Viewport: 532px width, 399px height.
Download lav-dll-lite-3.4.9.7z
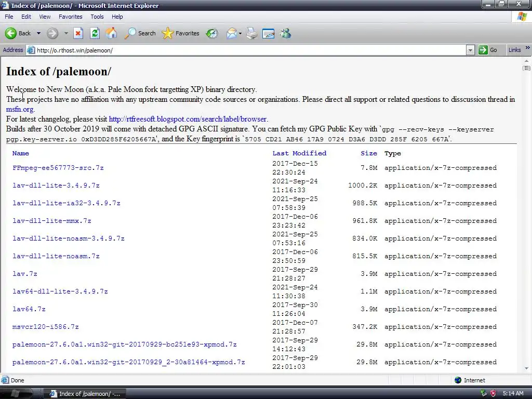click(56, 185)
